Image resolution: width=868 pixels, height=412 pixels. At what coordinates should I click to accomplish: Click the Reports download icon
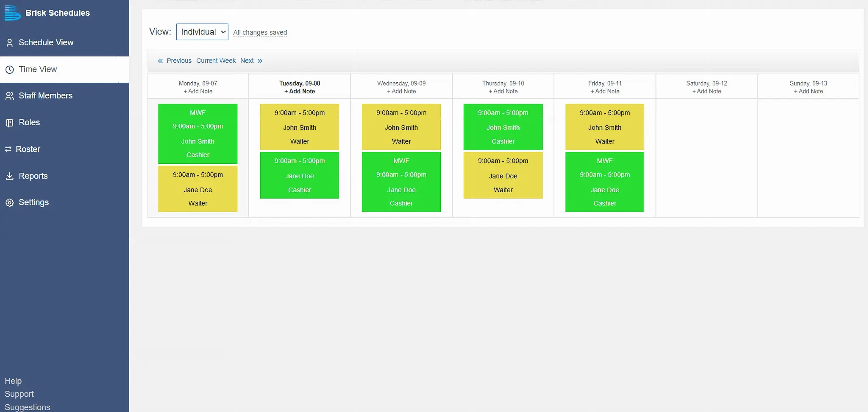tap(9, 176)
